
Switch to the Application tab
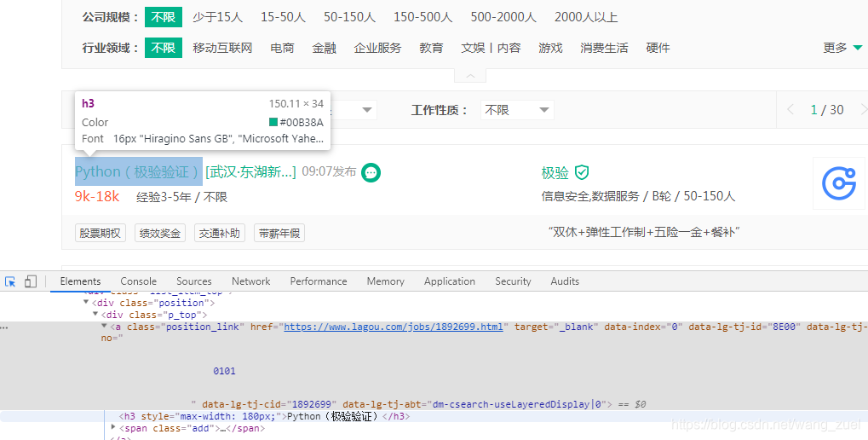click(450, 281)
